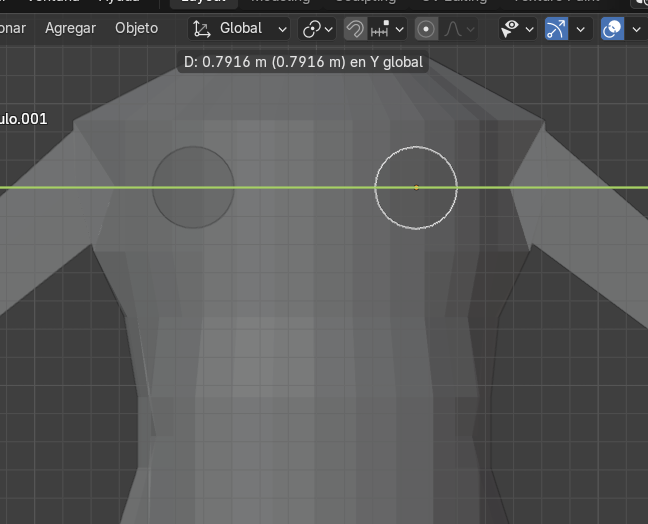Image resolution: width=648 pixels, height=524 pixels.
Task: Open the UV Editing workspace tab
Action: tap(453, 2)
